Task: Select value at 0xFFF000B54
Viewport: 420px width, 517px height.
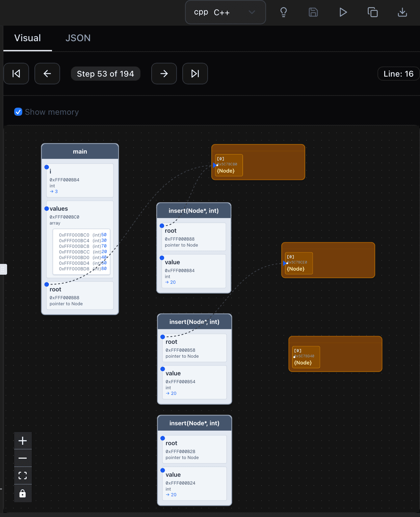Action: pos(194,382)
